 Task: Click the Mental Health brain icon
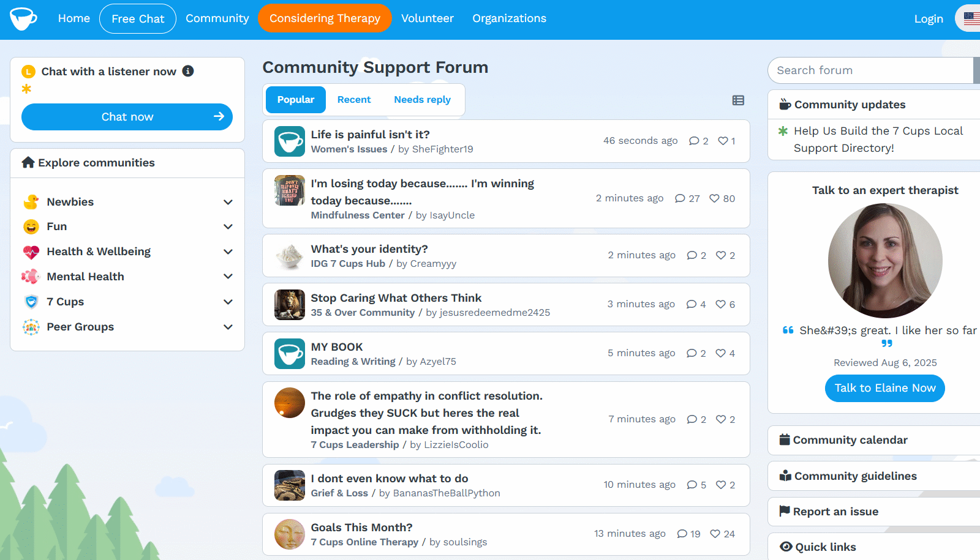tap(31, 277)
